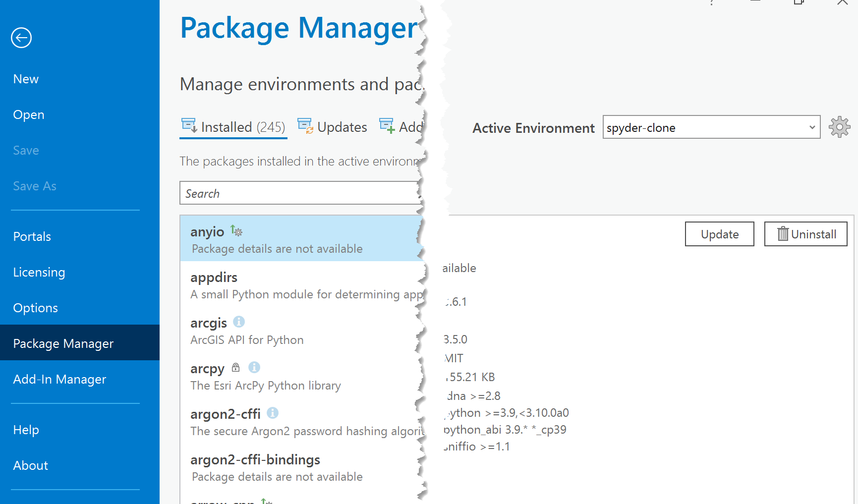The height and width of the screenshot is (504, 858).
Task: Switch to the Installed packages tab
Action: click(x=233, y=127)
